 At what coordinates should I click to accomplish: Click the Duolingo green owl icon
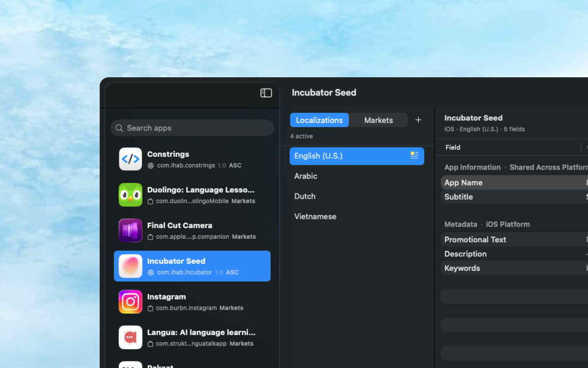click(130, 195)
